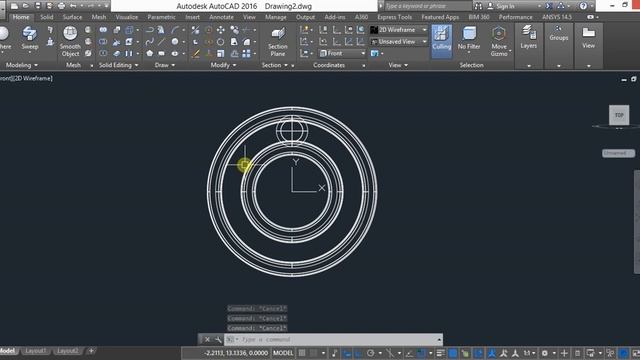Image resolution: width=640 pixels, height=360 pixels.
Task: Toggle MODEL space button in status bar
Action: (283, 353)
